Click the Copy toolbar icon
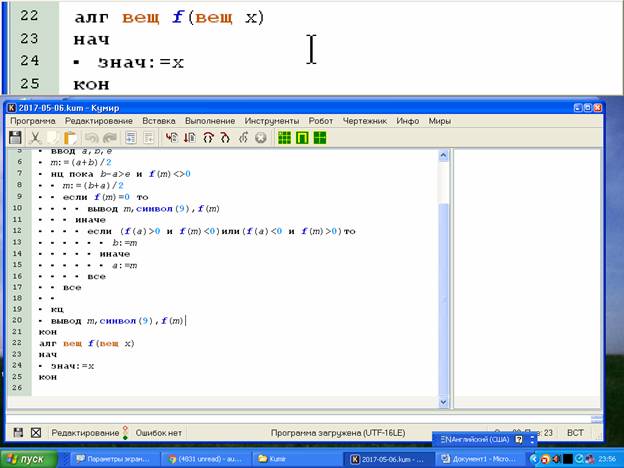The image size is (624, 468). tap(53, 138)
